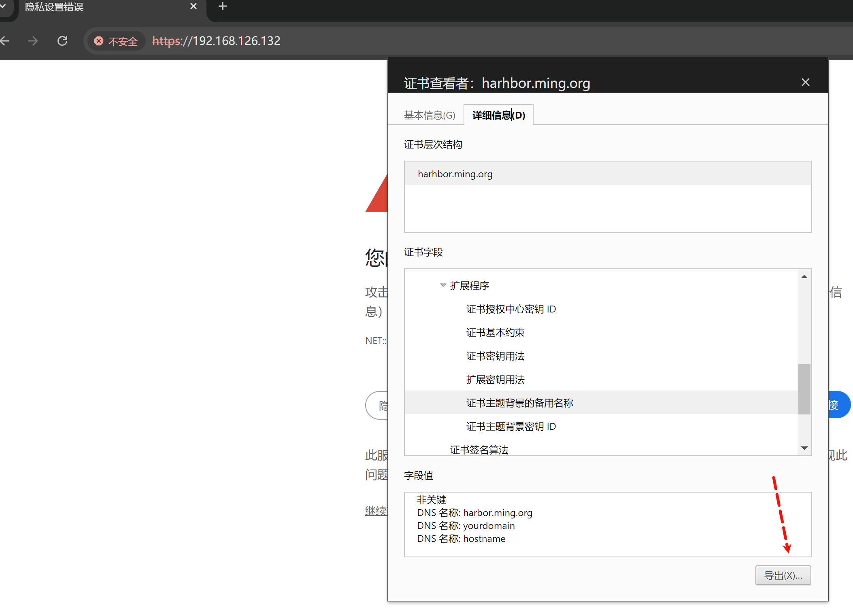Click the browser forward arrow

33,41
